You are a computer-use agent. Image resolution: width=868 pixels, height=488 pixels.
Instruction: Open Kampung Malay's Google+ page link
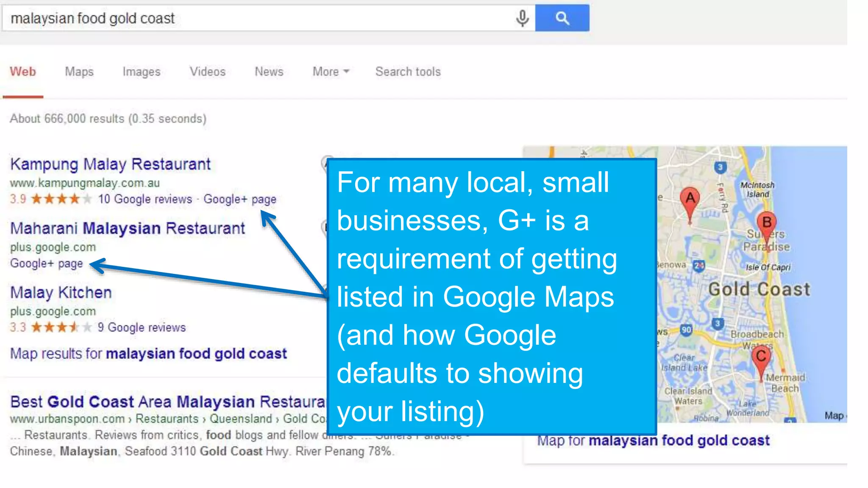point(240,199)
